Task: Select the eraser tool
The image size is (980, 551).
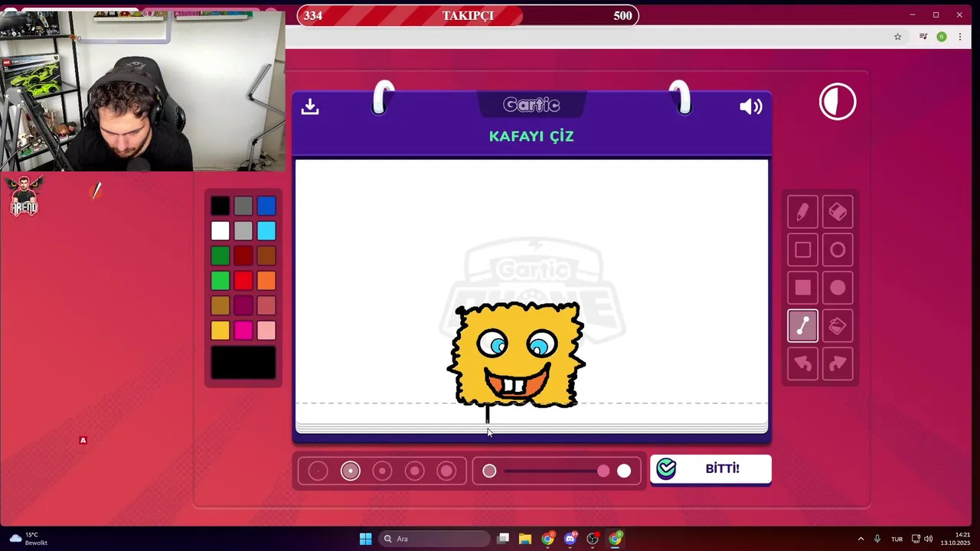Action: click(x=838, y=212)
